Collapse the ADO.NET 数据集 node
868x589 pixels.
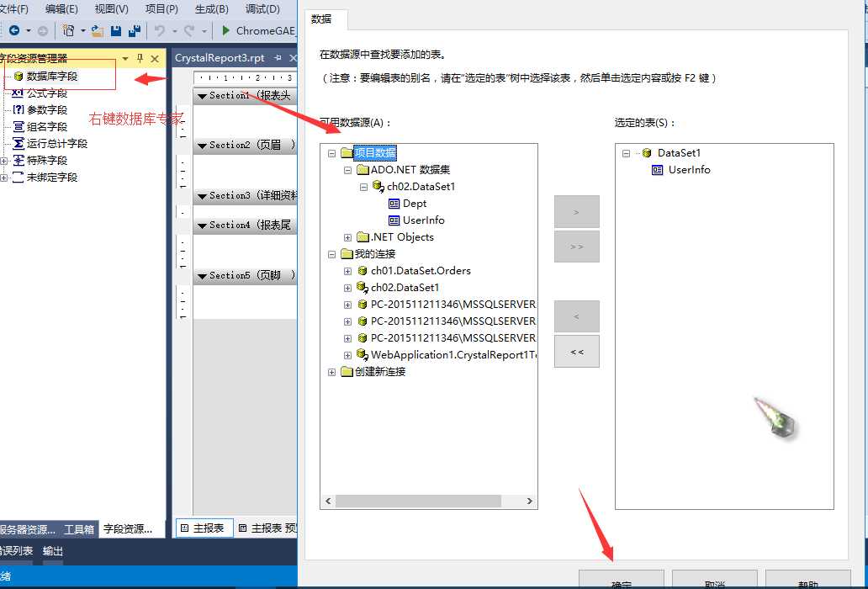(347, 170)
